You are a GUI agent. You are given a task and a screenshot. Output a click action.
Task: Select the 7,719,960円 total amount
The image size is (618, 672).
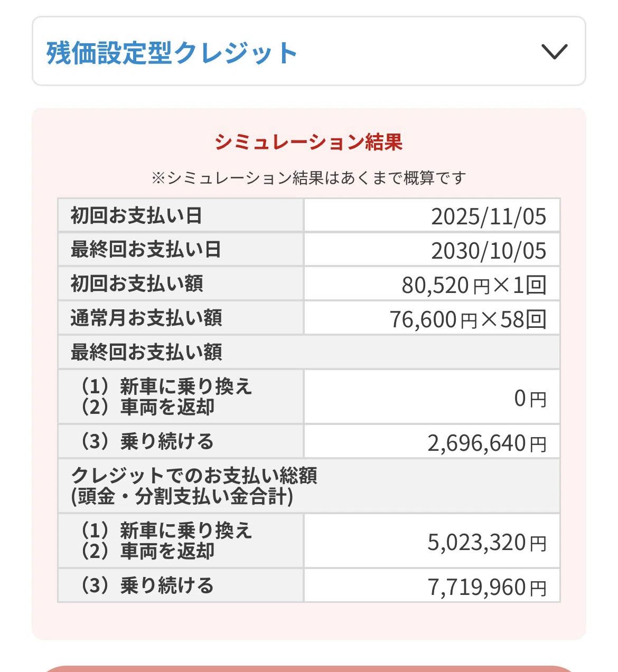[x=487, y=587]
